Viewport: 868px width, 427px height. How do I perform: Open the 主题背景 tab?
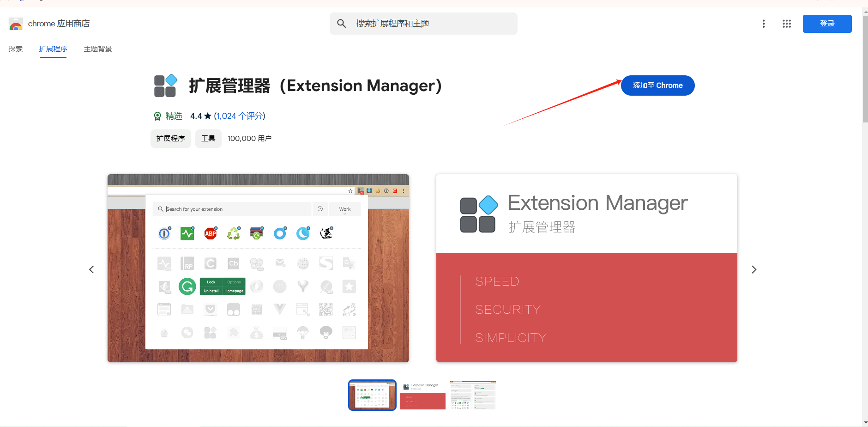[98, 49]
